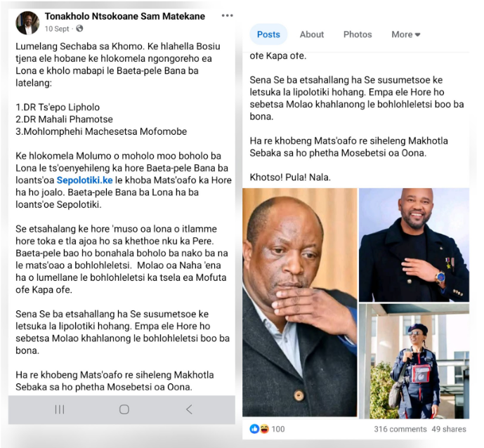Click the blue like reaction icon
The image size is (484, 448).
coord(254,428)
